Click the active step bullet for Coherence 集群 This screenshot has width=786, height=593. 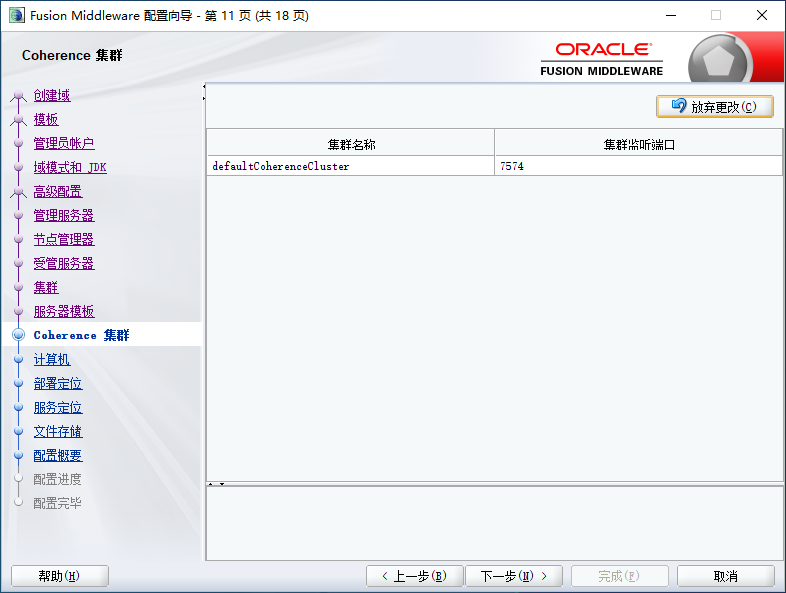[19, 335]
